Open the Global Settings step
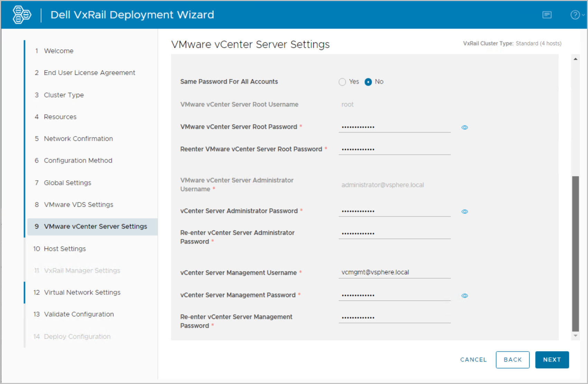588x384 pixels. pyautogui.click(x=67, y=183)
